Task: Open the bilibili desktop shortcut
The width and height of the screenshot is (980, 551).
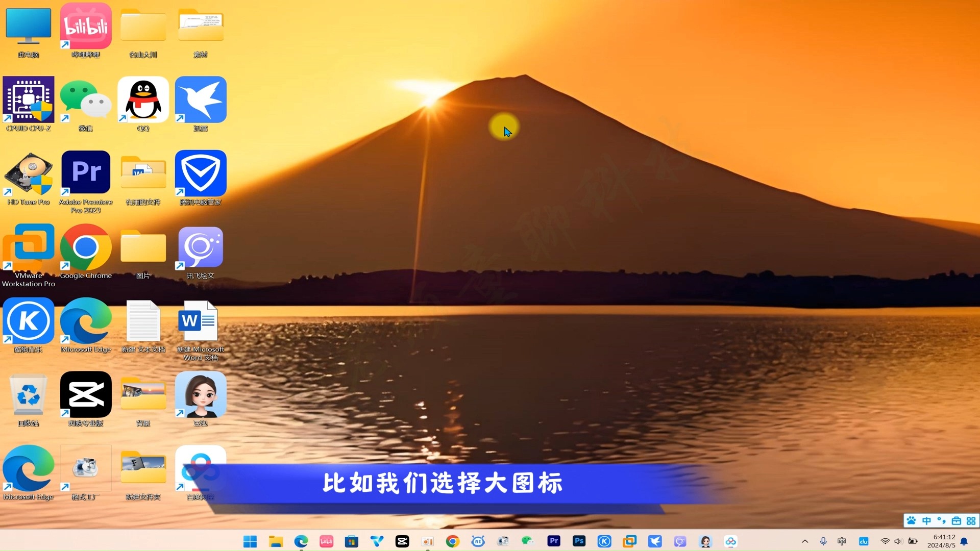Action: point(86,27)
